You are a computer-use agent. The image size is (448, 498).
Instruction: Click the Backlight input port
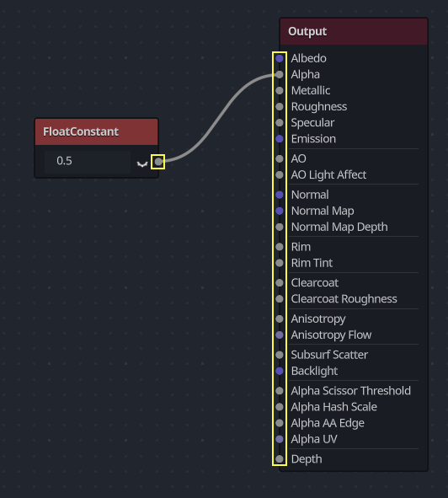280,371
